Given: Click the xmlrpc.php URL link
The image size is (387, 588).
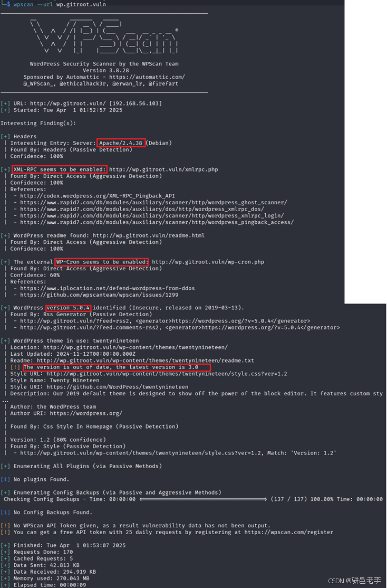Looking at the screenshot, I should coord(163,169).
